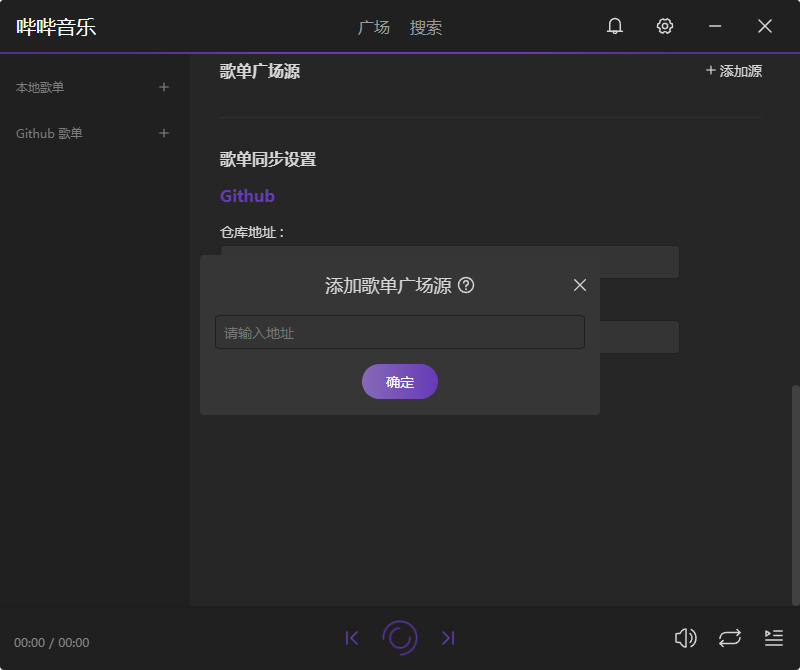Image resolution: width=800 pixels, height=670 pixels.
Task: Open the notifications bell
Action: [x=615, y=26]
